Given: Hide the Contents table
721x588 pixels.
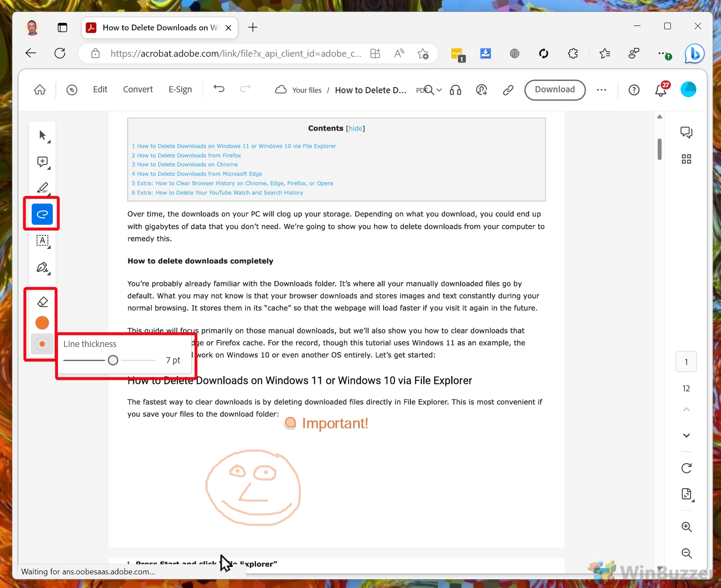Looking at the screenshot, I should point(355,128).
